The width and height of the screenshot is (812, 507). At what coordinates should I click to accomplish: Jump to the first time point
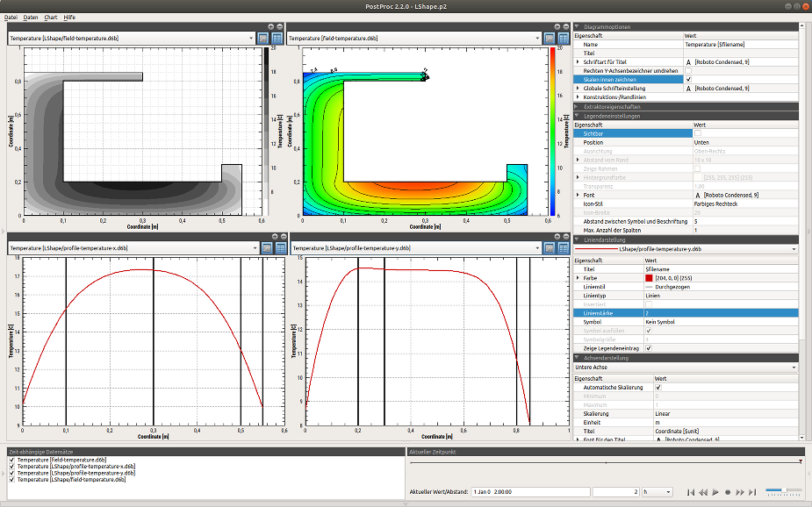(691, 492)
